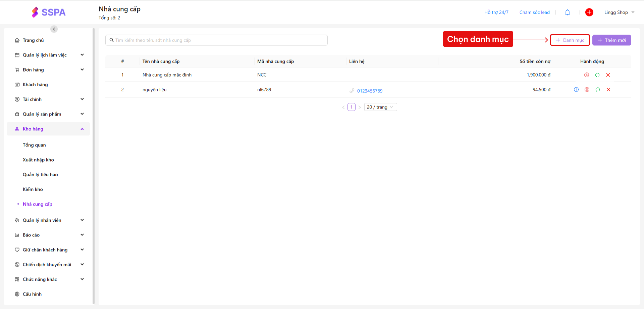Screen dimensions: 644x309
Task: Click the supplier name nguyên liệu
Action: click(x=155, y=90)
